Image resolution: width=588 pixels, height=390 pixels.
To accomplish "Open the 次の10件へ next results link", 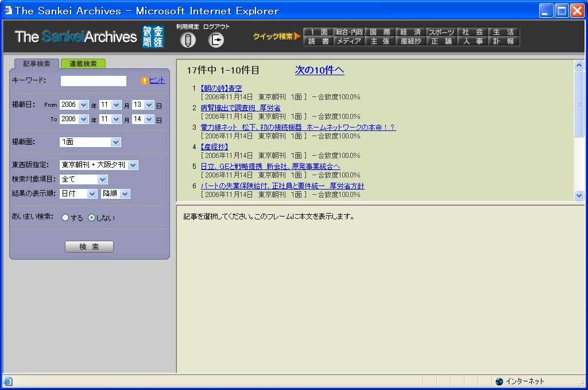I will [319, 70].
